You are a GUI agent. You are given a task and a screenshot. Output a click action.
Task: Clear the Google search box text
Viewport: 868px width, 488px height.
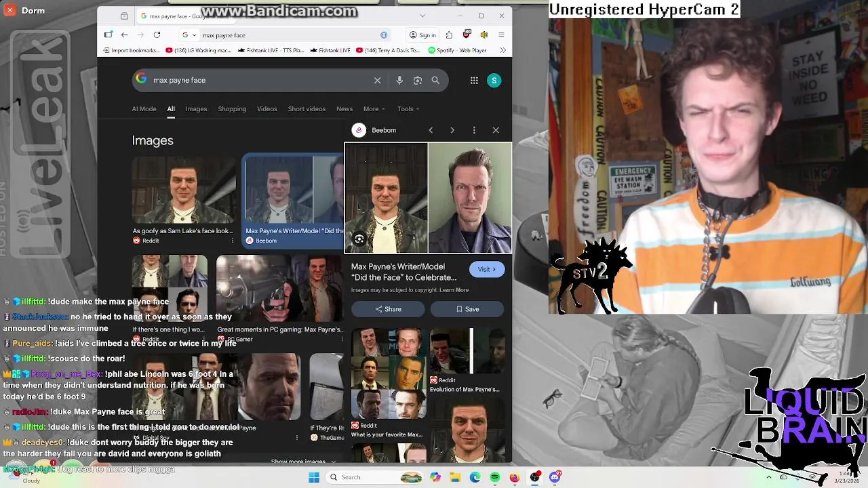378,80
